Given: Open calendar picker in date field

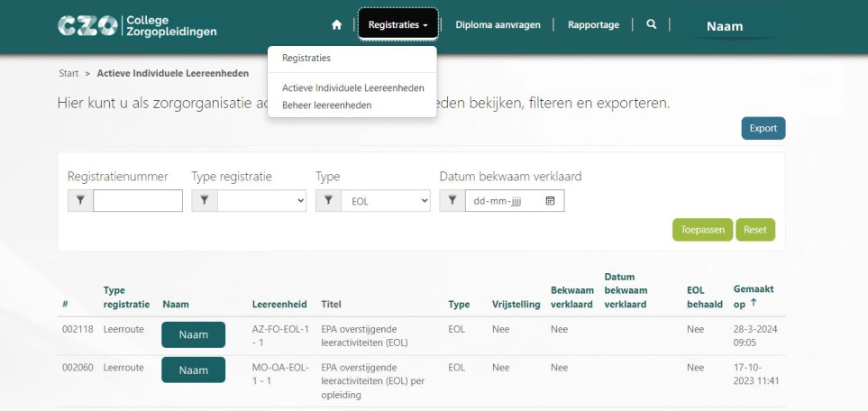Looking at the screenshot, I should [x=550, y=201].
